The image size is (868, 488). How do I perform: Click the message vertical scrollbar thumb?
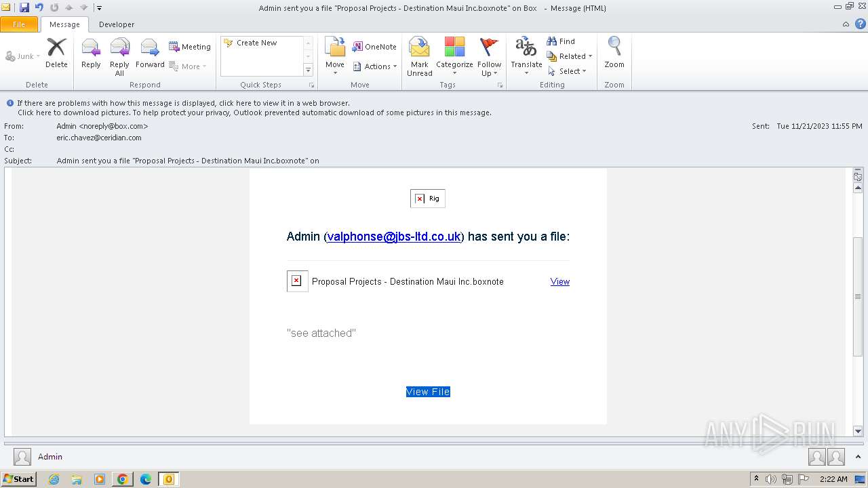tap(858, 296)
